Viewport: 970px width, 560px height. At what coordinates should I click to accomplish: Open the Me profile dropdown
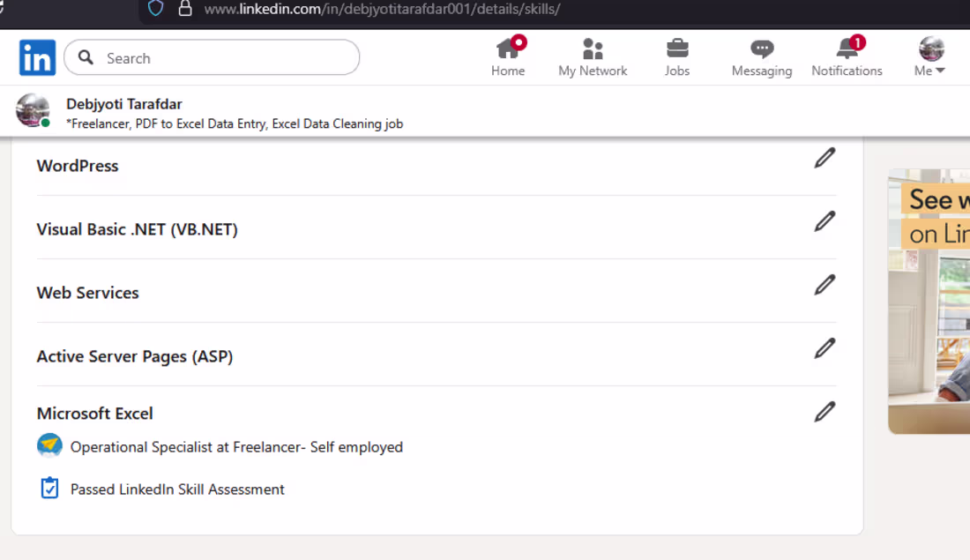coord(929,50)
